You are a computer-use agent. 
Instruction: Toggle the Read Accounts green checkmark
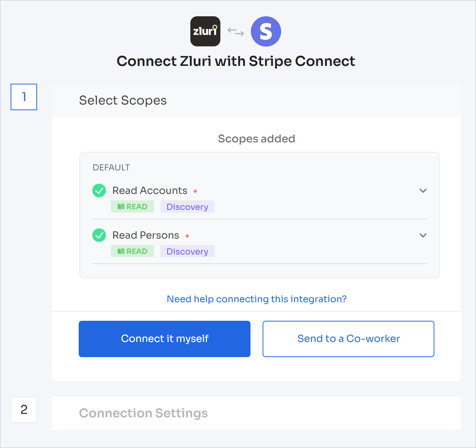pos(99,190)
